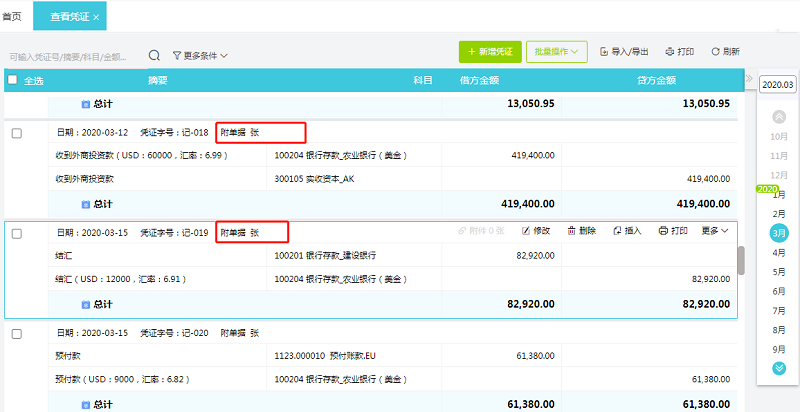Toggle the 全选 select-all checkbox
Viewport: 800px width, 412px height.
point(12,80)
